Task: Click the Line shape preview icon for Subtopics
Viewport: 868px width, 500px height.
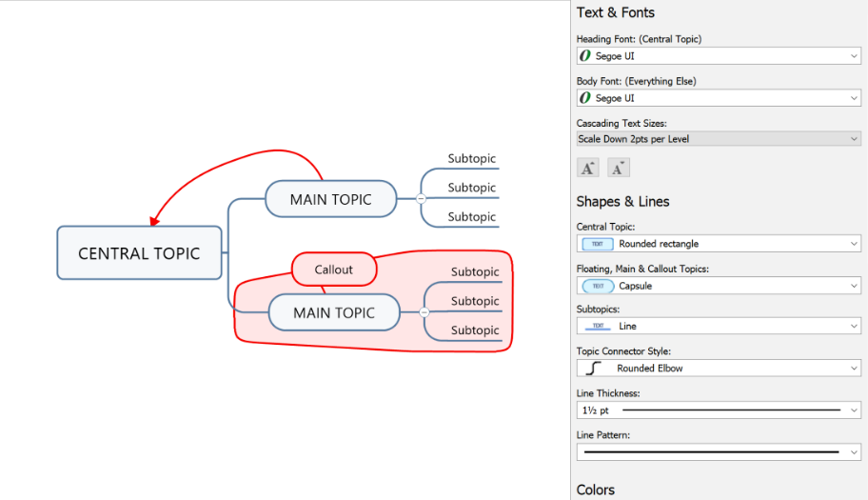Action: [598, 326]
